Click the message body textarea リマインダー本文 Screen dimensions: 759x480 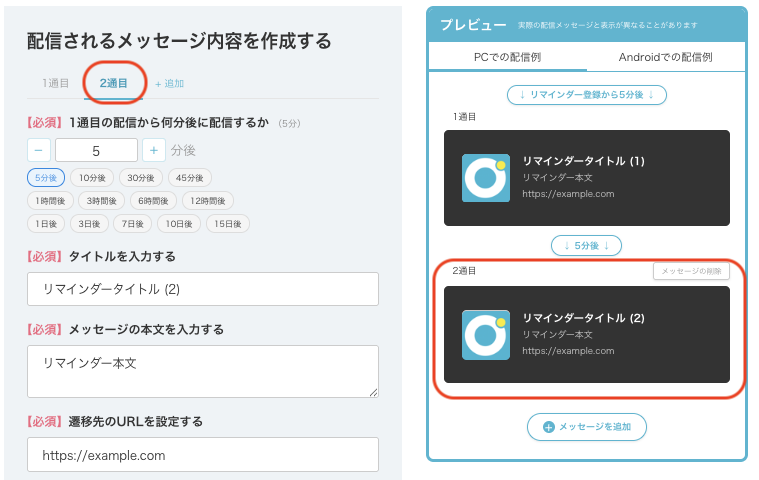coord(203,371)
